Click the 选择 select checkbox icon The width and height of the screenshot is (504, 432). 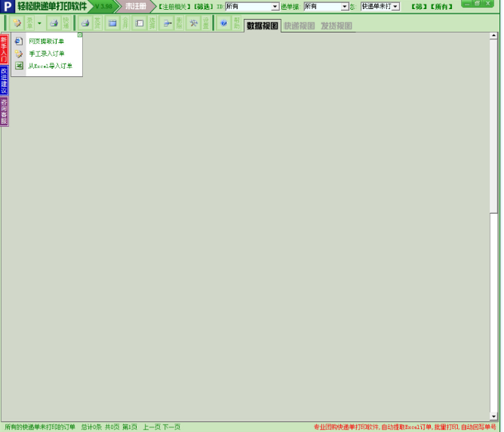click(139, 23)
